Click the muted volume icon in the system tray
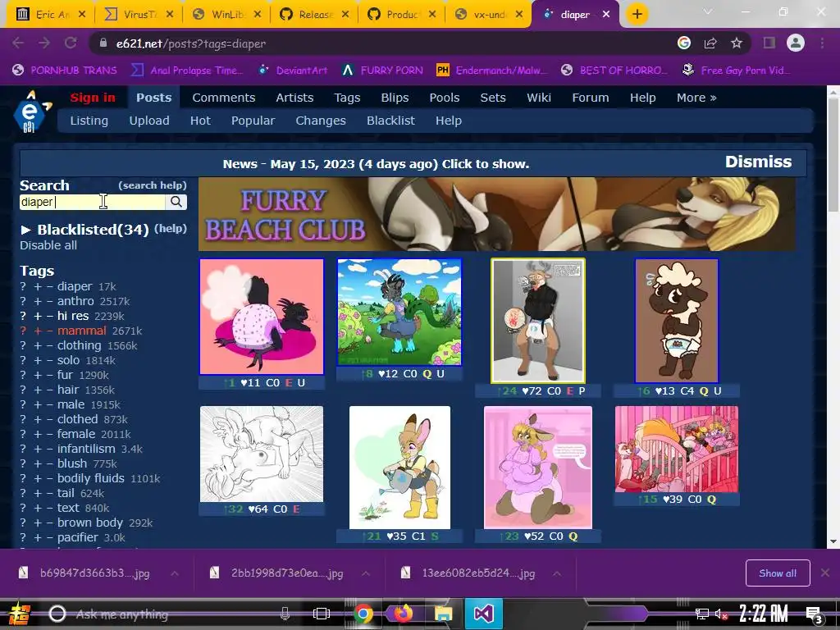The height and width of the screenshot is (630, 840). coord(721,614)
